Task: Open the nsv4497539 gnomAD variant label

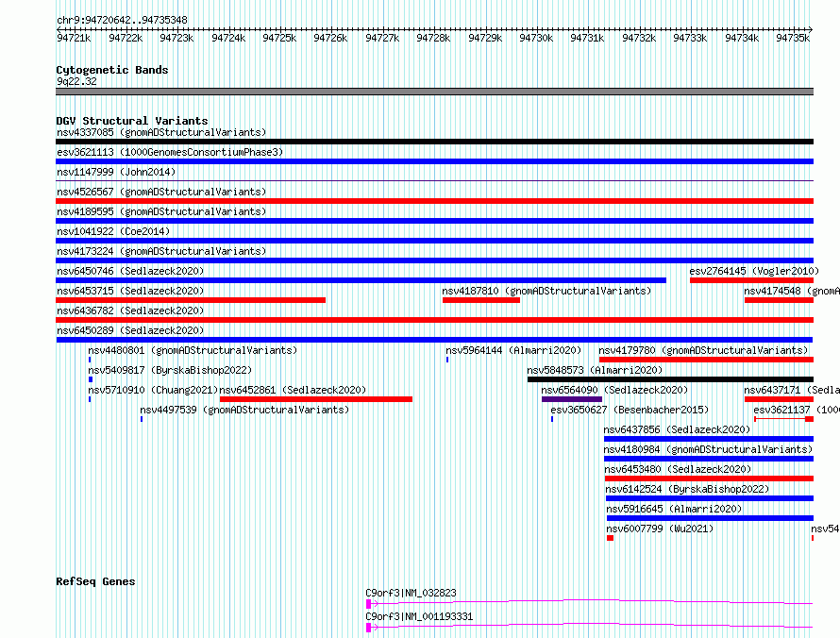Action: pos(244,410)
